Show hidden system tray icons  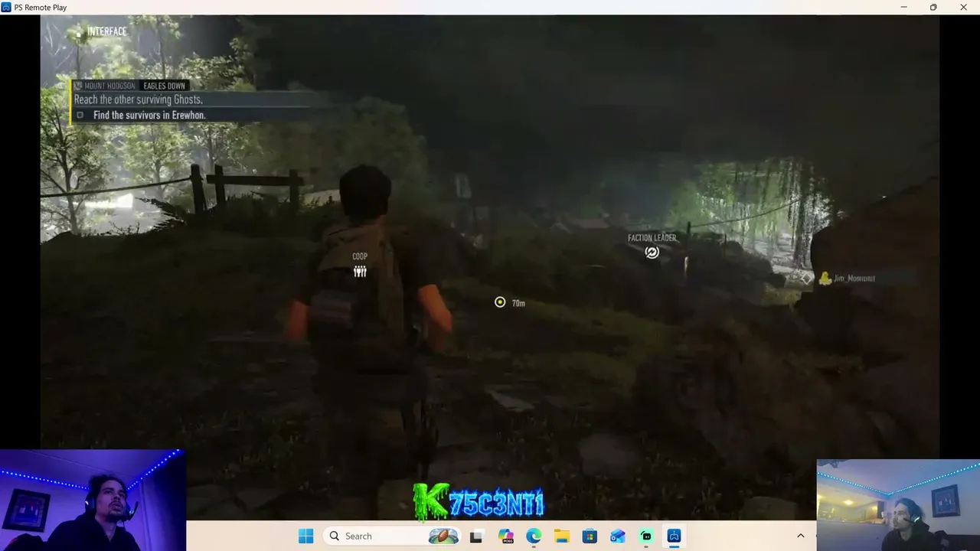coord(801,536)
